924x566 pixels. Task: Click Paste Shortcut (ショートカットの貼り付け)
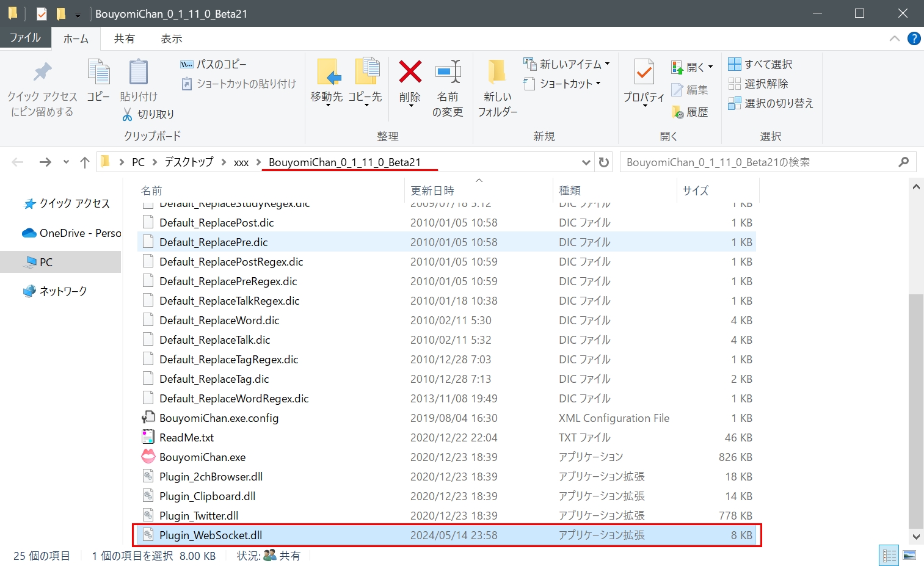click(x=239, y=84)
